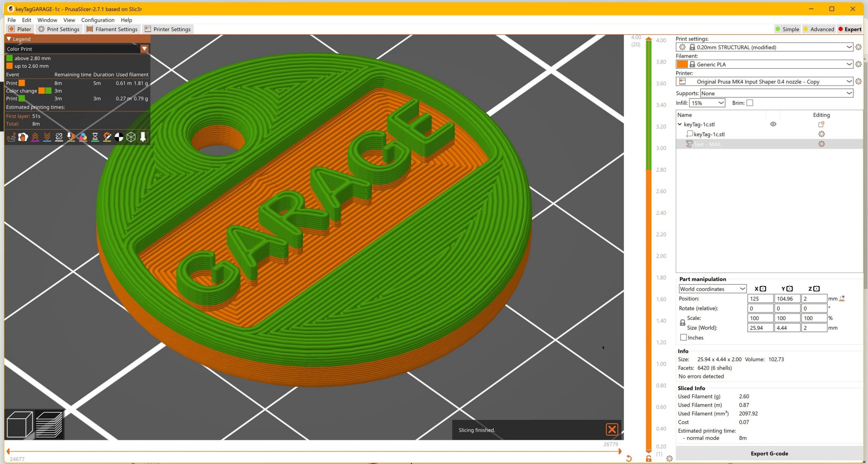Enable the Brim checkbox
The image size is (868, 464).
750,103
